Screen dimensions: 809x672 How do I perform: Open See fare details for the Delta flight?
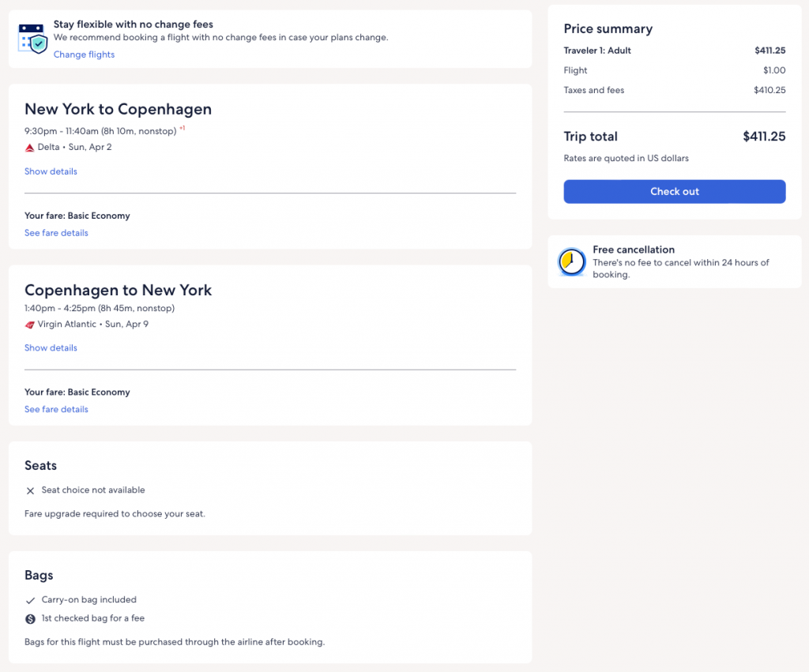click(56, 233)
